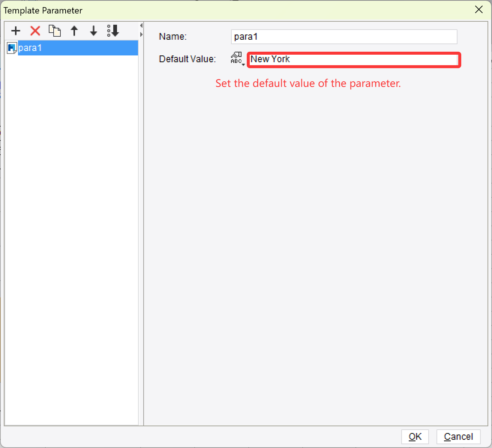492x448 pixels.
Task: Copy the para1 parameter
Action: [x=54, y=31]
